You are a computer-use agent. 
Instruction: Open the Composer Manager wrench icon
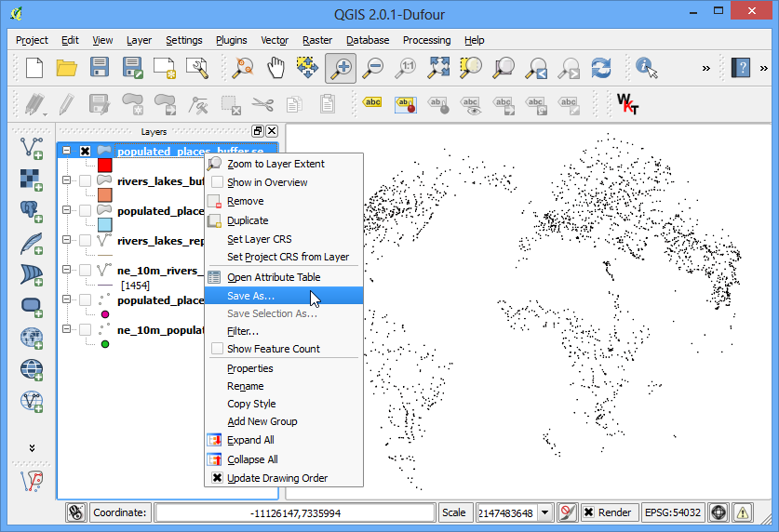tap(197, 68)
